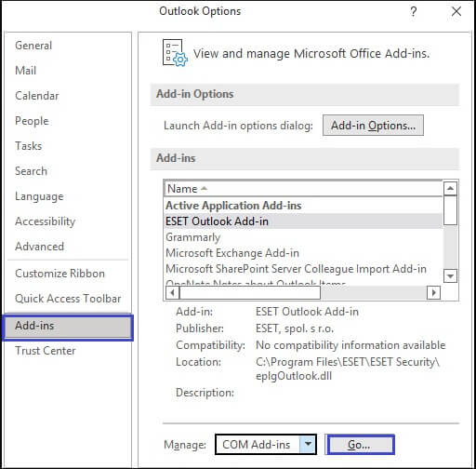This screenshot has width=476, height=469.
Task: Click the Go... button
Action: point(361,445)
